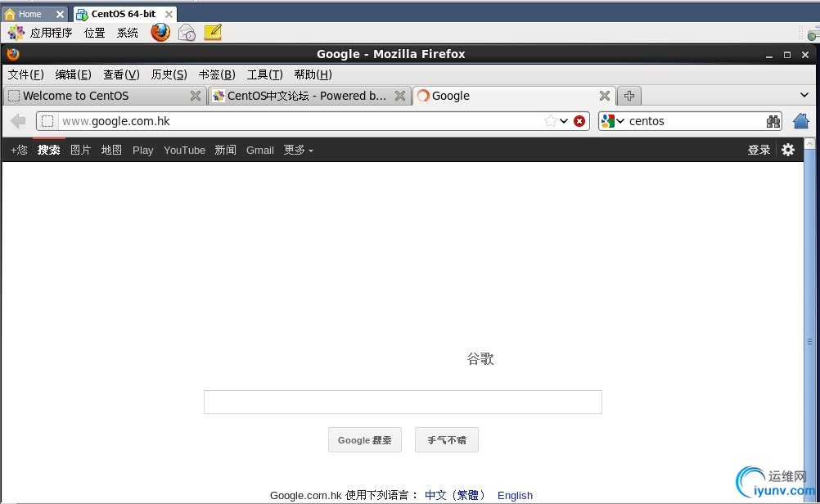Open the 位置 panel menu
This screenshot has height=504, width=820.
click(x=95, y=33)
